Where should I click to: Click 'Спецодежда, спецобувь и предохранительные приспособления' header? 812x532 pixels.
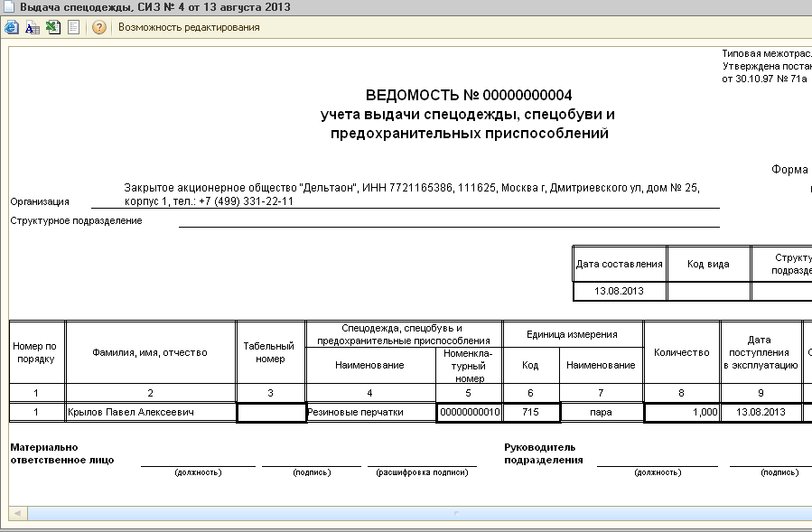pos(404,334)
